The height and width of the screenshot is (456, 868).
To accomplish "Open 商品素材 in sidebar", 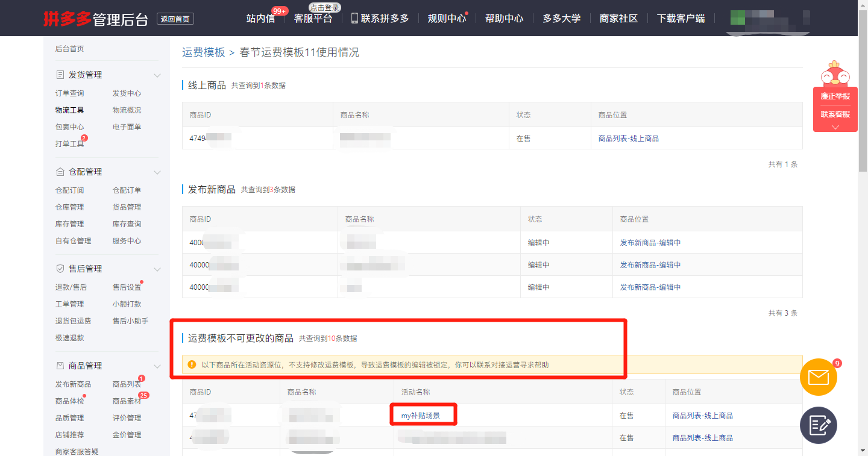I will 127,401.
